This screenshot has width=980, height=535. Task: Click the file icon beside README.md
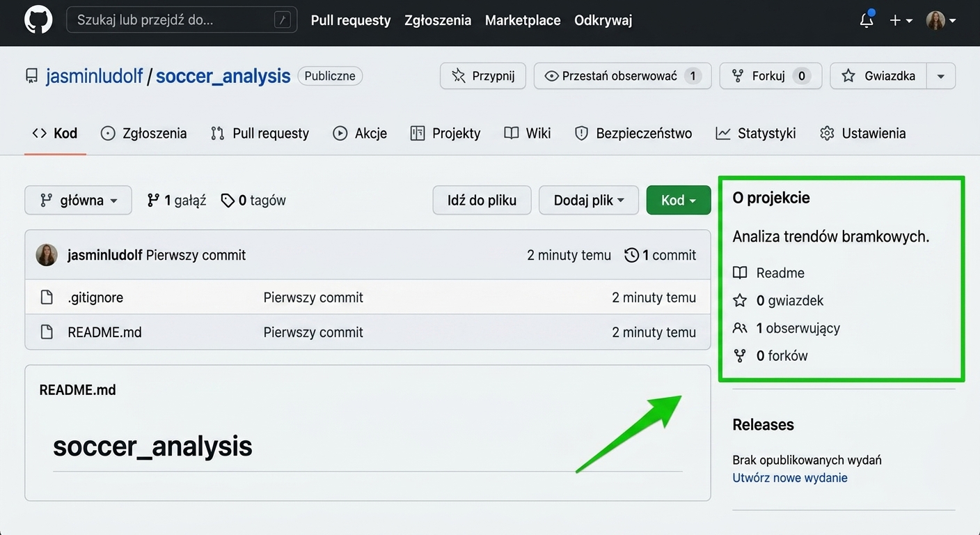pyautogui.click(x=47, y=332)
